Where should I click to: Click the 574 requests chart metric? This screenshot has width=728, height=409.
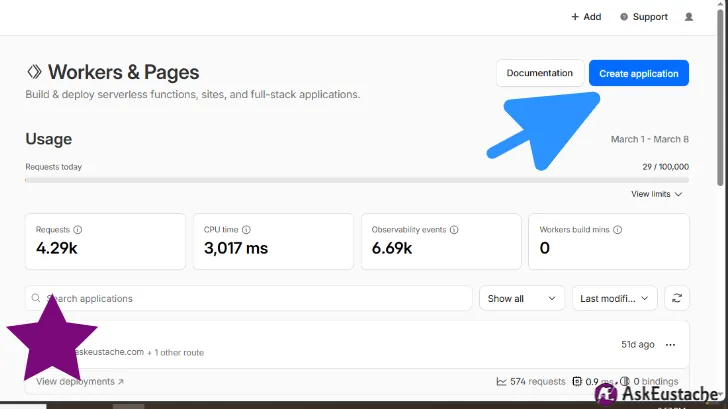click(x=531, y=381)
